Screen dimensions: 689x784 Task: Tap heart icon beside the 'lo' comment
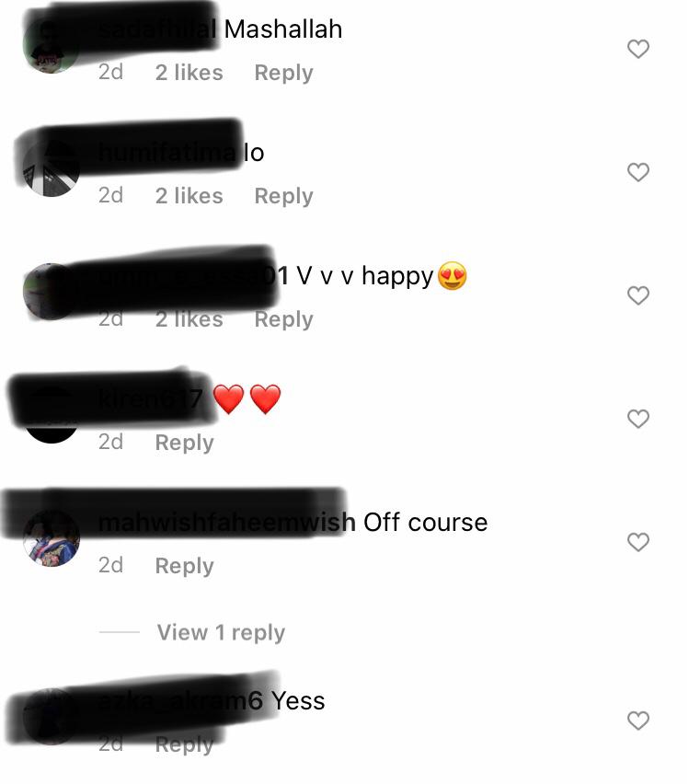tap(638, 172)
